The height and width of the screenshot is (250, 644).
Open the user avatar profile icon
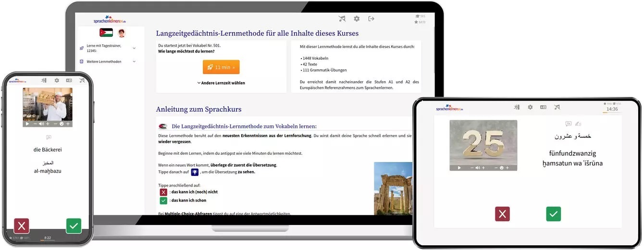point(122,33)
